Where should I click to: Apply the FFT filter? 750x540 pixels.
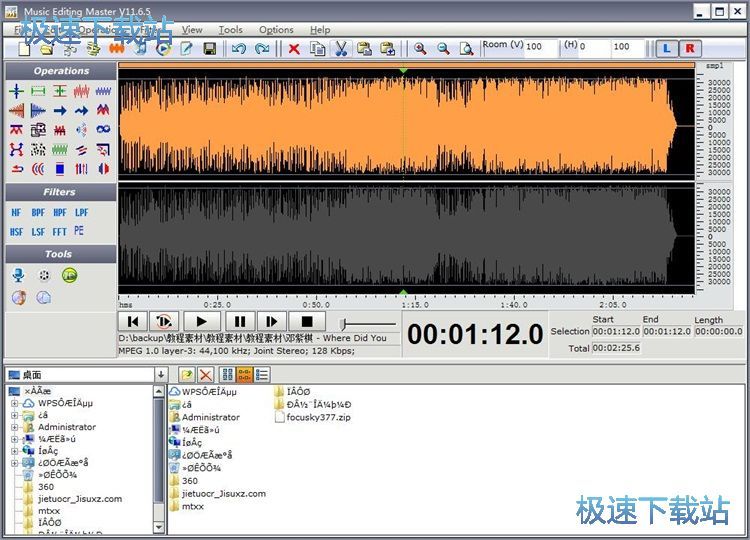pyautogui.click(x=59, y=231)
